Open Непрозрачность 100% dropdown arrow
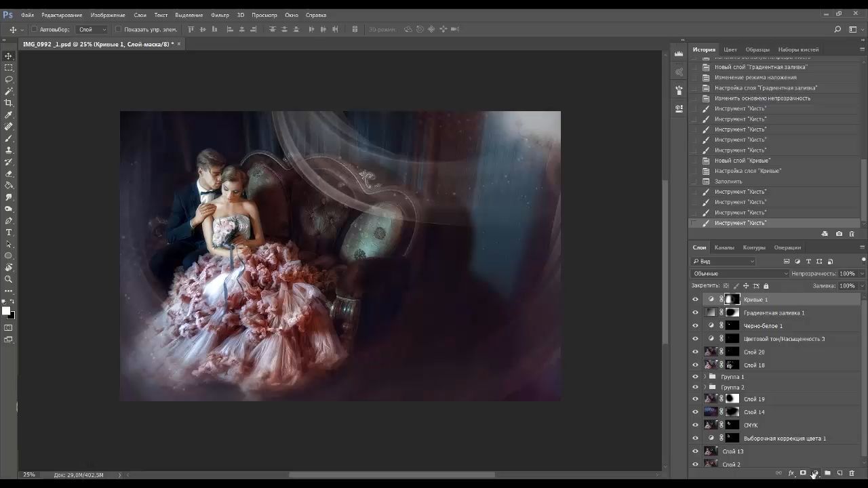 pyautogui.click(x=862, y=274)
